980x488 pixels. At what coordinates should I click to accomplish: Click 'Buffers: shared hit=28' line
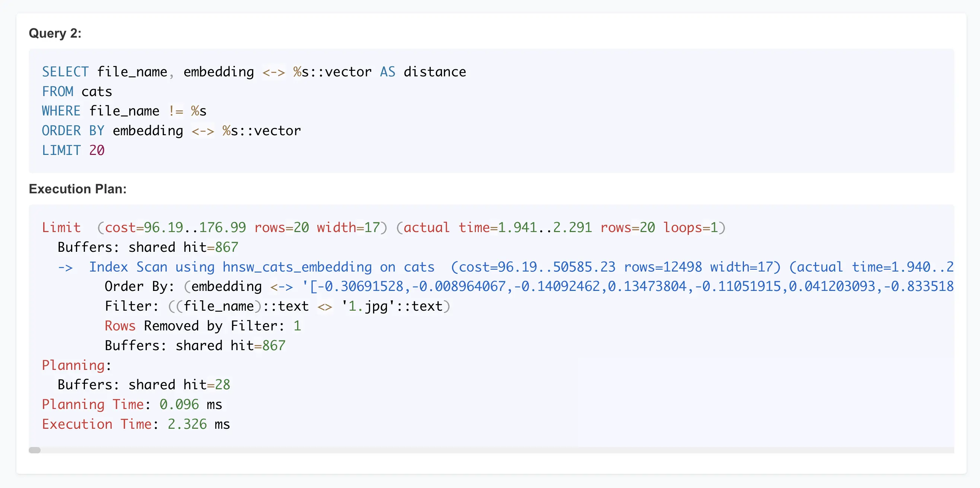point(144,384)
